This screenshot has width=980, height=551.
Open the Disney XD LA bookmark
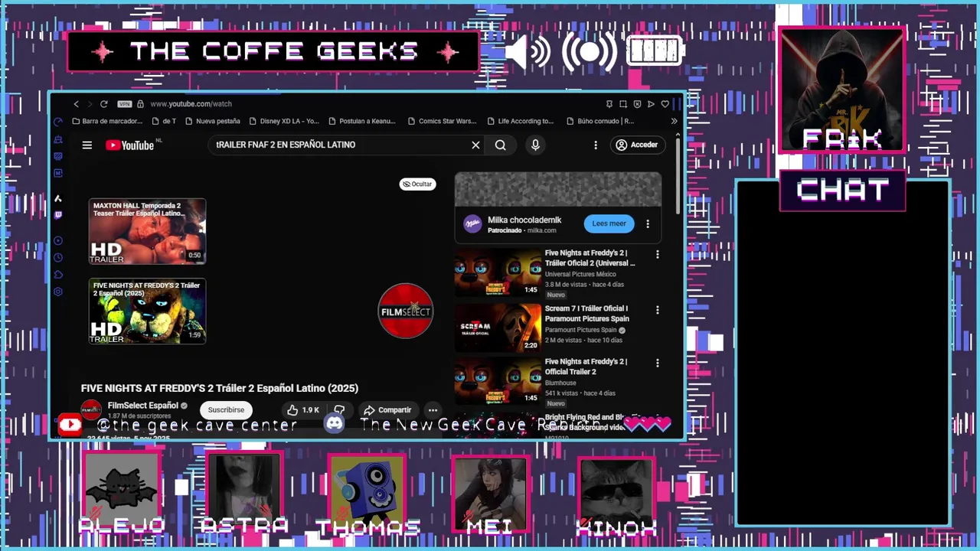click(x=283, y=121)
